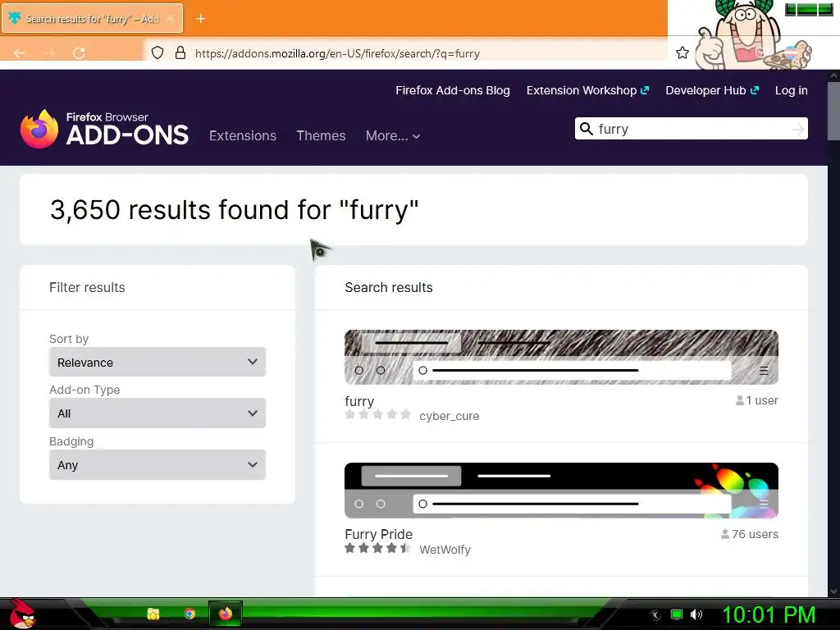Click the '76 users' count

pos(750,534)
